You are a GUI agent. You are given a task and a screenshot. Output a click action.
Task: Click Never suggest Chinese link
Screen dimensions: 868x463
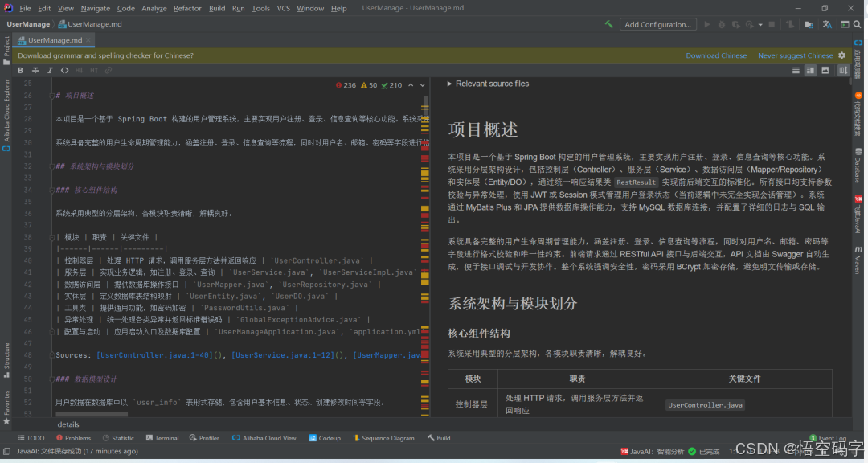pyautogui.click(x=795, y=55)
